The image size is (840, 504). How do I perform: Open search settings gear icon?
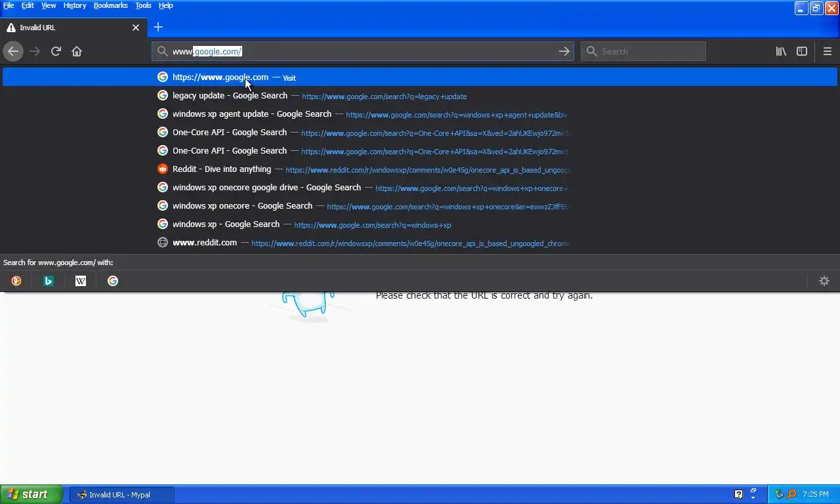[x=824, y=281]
